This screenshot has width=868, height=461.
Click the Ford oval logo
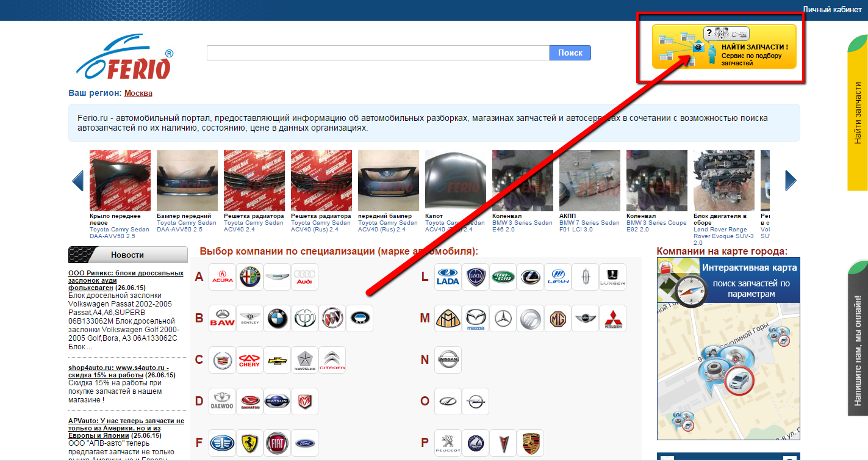pos(304,443)
